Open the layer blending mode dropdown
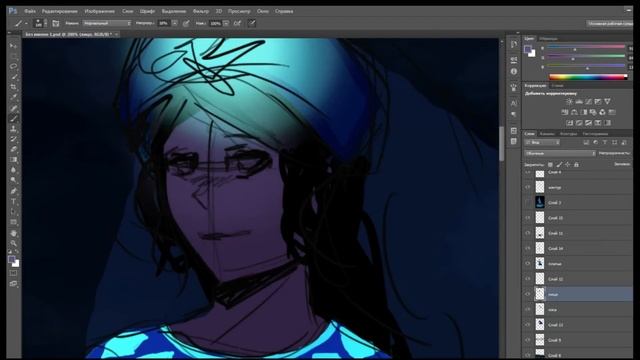640x360 pixels. pos(560,153)
